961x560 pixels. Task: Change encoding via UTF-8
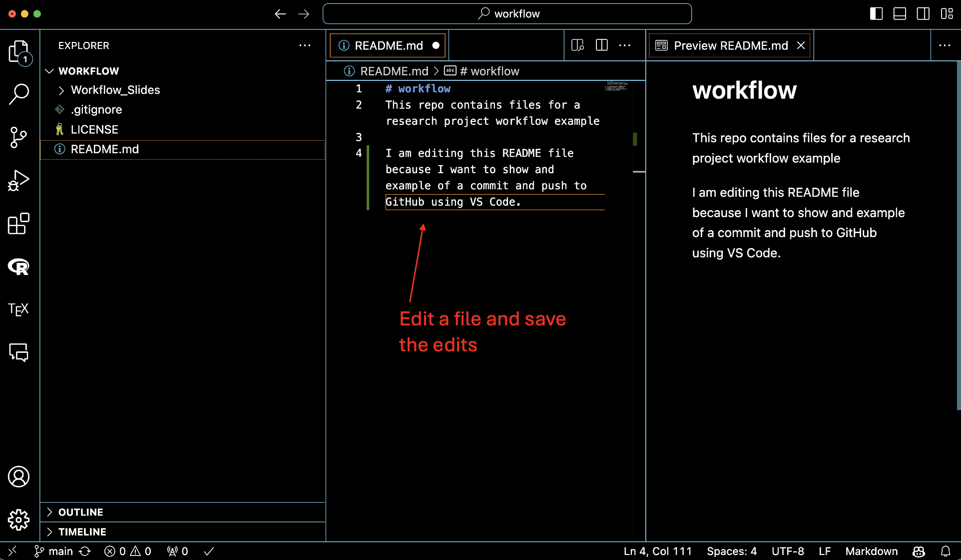coord(788,551)
